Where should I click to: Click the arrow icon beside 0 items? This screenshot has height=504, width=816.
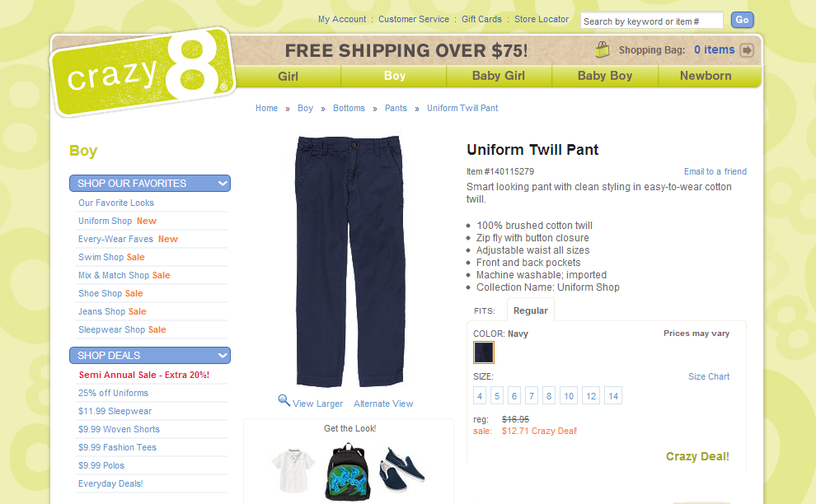(747, 50)
